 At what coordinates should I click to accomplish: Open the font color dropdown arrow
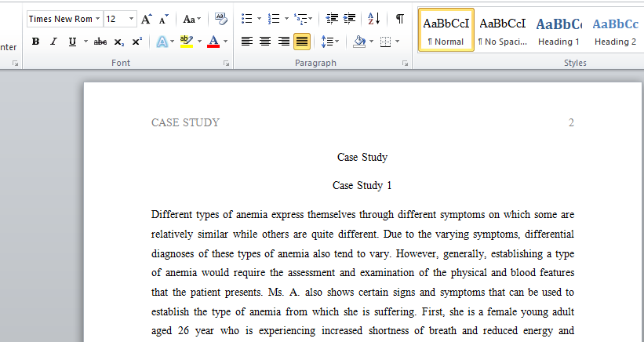[x=225, y=42]
